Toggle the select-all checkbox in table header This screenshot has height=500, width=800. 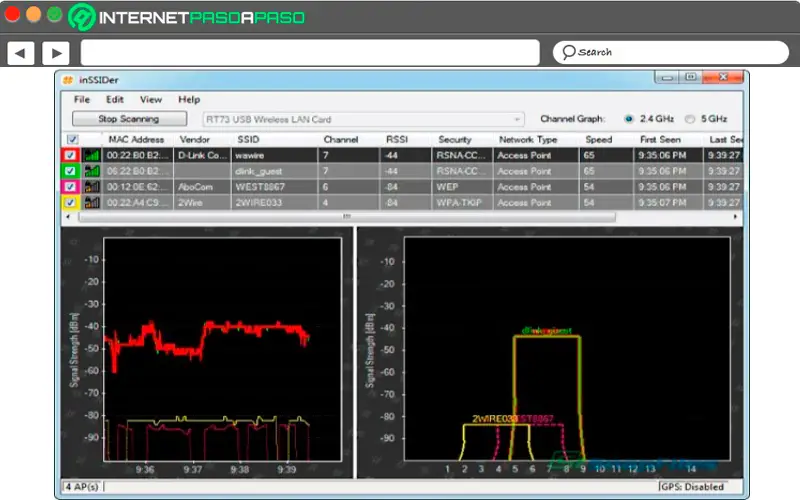(72, 139)
